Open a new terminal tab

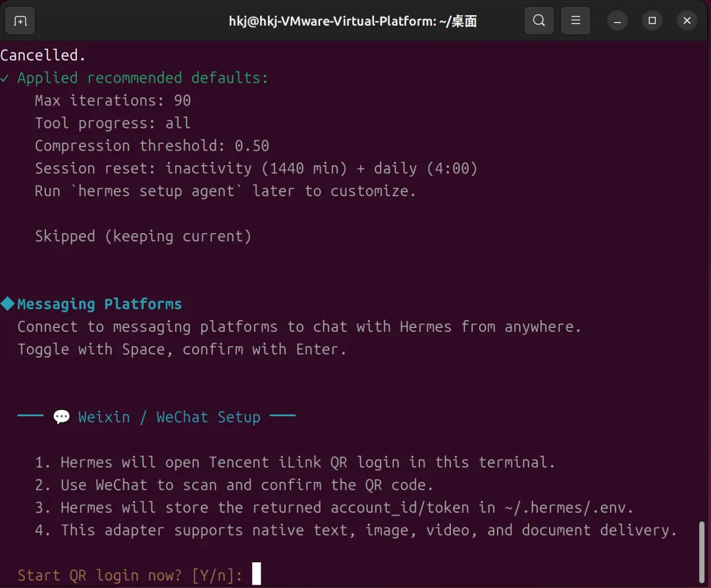[x=20, y=21]
